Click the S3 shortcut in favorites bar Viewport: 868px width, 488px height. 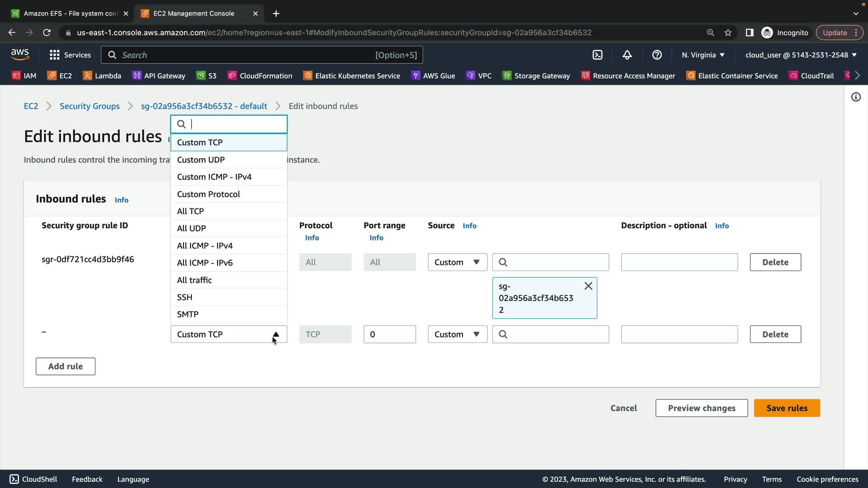(207, 75)
